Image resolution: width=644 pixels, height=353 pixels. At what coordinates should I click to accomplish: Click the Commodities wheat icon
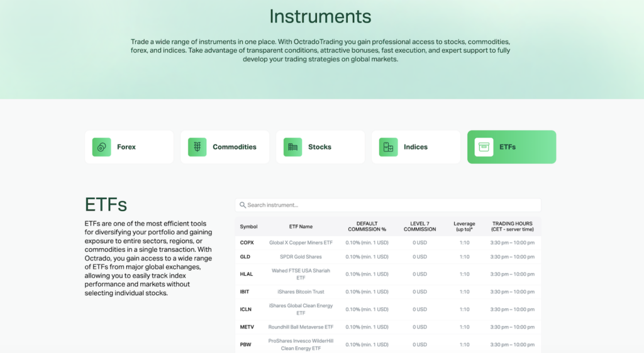(x=197, y=147)
